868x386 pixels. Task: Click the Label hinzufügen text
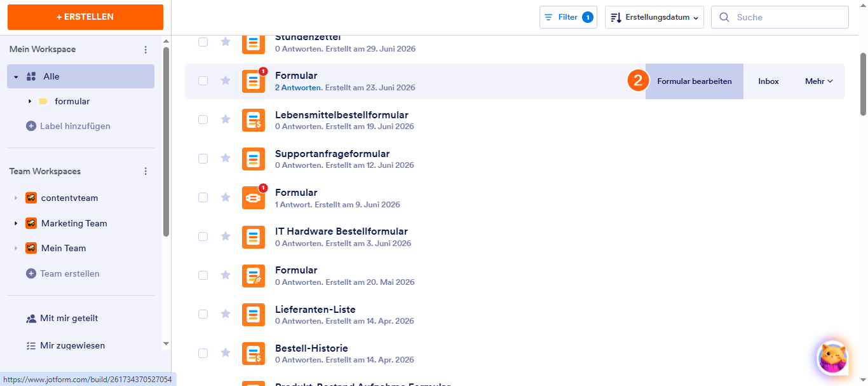point(75,126)
